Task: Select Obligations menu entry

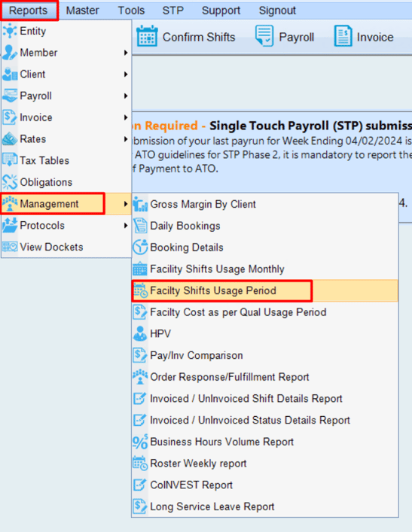Action: click(x=66, y=182)
